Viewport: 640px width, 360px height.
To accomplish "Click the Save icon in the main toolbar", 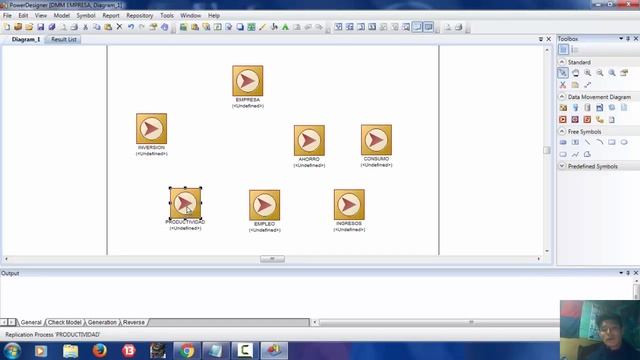I will (40, 27).
